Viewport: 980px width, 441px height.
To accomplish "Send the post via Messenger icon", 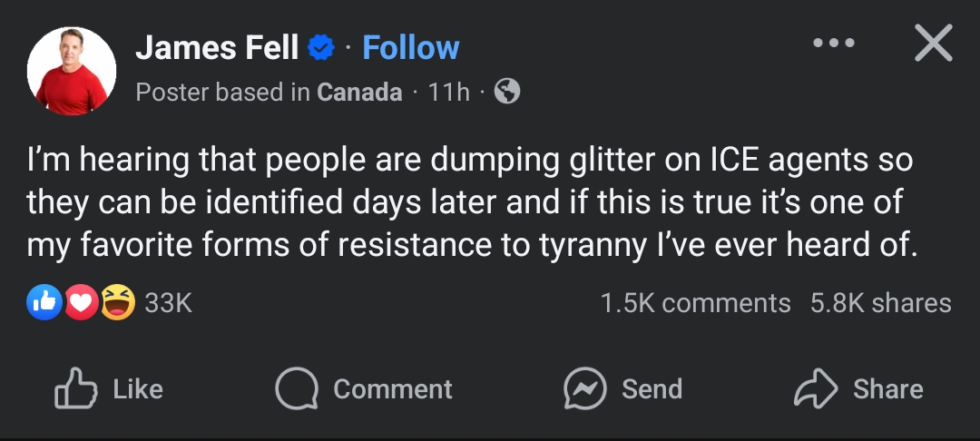I will pyautogui.click(x=584, y=389).
